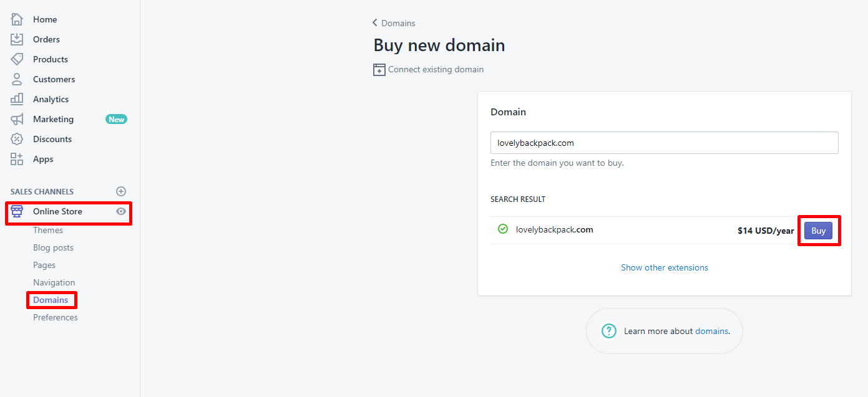Screen dimensions: 868x397
Task: Open Themes under Online Store
Action: (48, 230)
